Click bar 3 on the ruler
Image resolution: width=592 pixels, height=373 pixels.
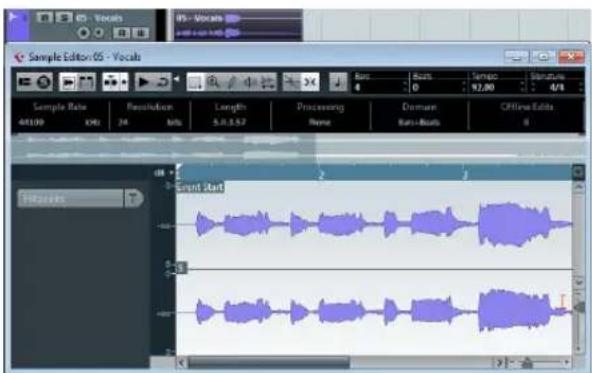[465, 175]
